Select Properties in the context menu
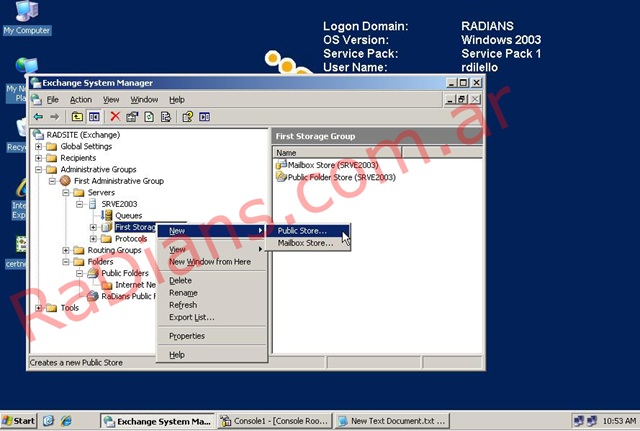The height and width of the screenshot is (431, 640). pyautogui.click(x=186, y=336)
